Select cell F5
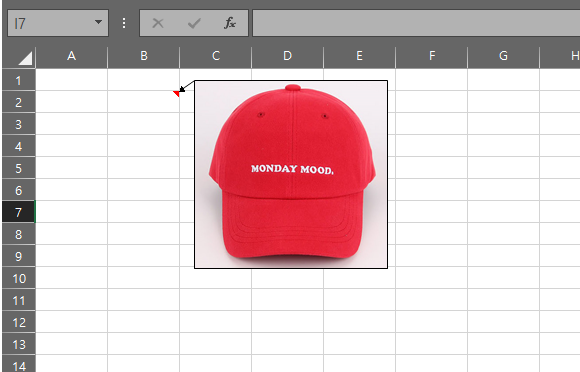Screen dimensions: 580x372 432,168
